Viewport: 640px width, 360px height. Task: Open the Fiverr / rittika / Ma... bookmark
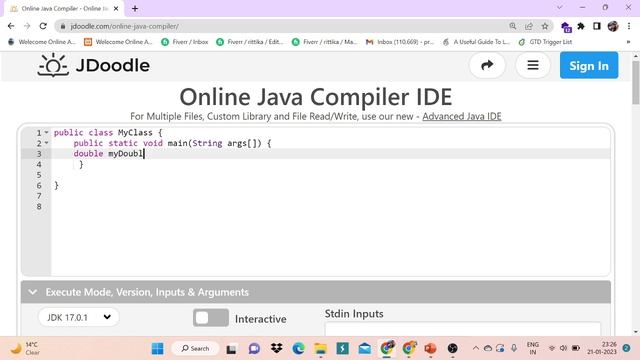(325, 42)
